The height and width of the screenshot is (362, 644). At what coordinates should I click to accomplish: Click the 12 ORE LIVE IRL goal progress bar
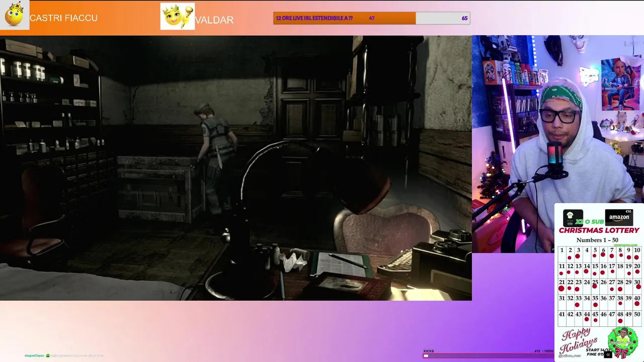coord(372,18)
